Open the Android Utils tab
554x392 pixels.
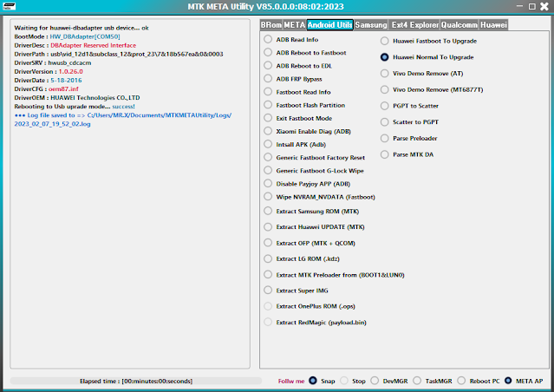(x=329, y=25)
